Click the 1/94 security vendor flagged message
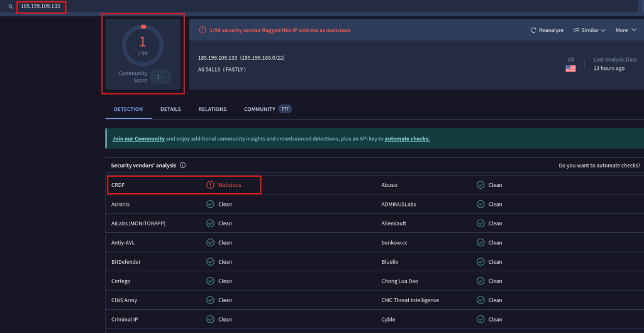644x333 pixels. (280, 30)
